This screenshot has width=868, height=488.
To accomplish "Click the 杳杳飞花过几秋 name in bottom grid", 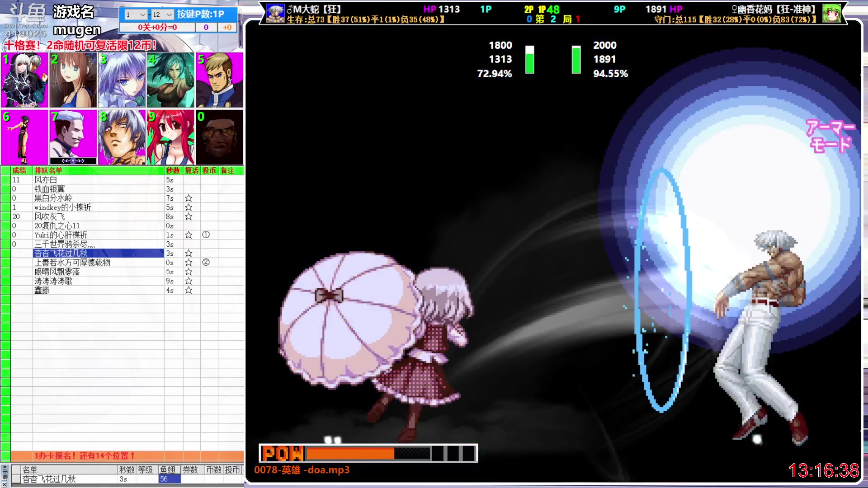I will click(x=49, y=479).
